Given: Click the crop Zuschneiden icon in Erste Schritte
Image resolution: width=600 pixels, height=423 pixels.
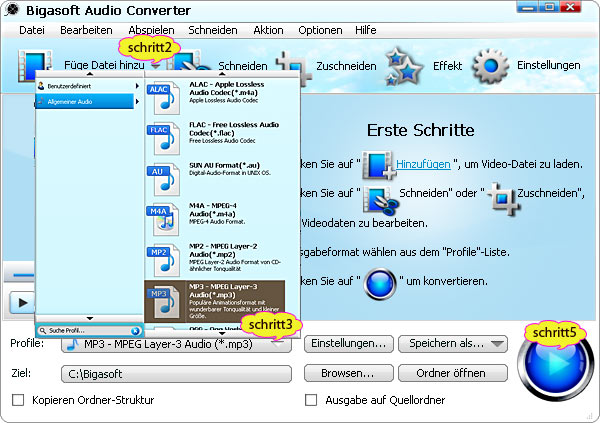Looking at the screenshot, I should [503, 198].
